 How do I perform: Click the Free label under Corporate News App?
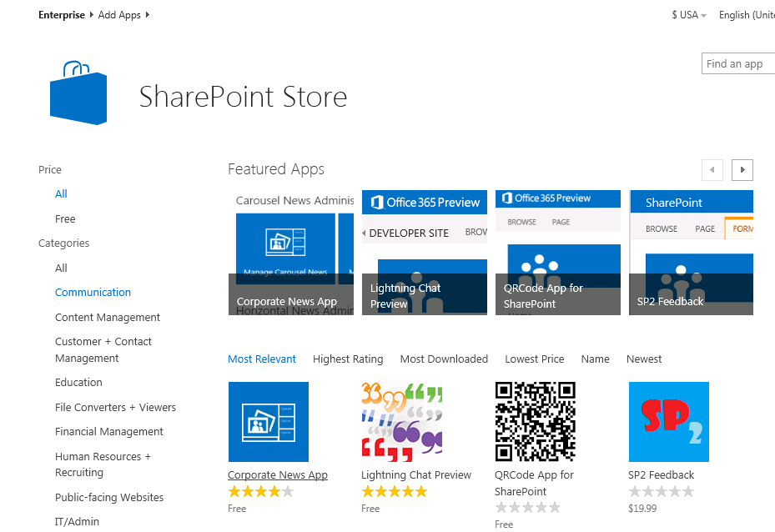click(237, 509)
